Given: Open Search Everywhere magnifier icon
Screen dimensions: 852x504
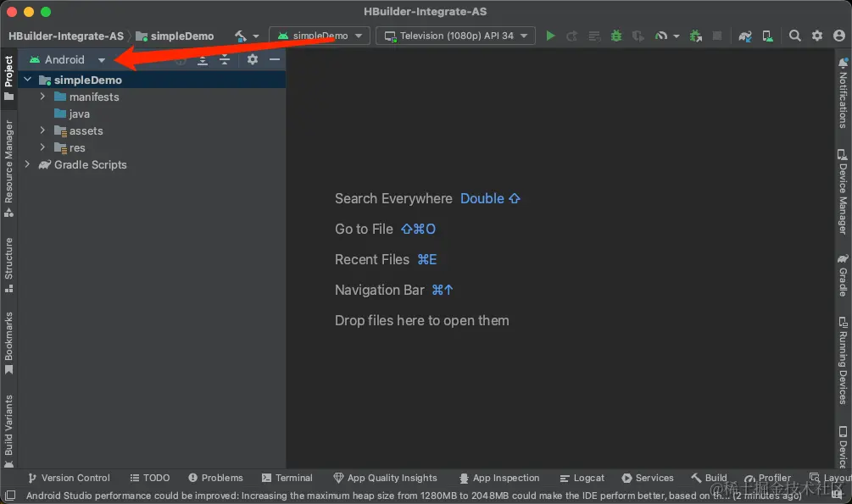Looking at the screenshot, I should [795, 36].
